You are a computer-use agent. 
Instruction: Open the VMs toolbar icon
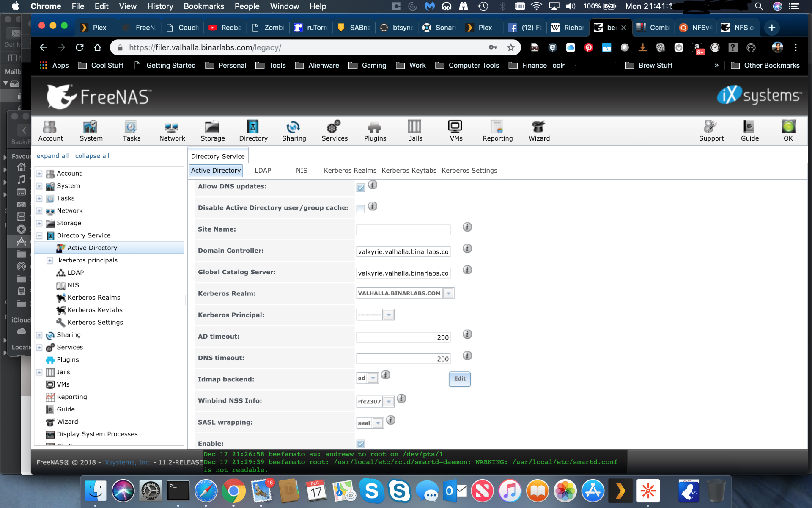click(x=456, y=131)
